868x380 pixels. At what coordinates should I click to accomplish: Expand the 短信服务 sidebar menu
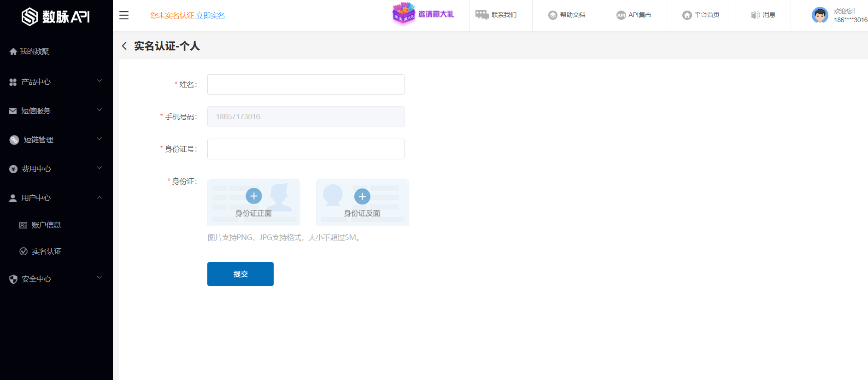tap(56, 111)
